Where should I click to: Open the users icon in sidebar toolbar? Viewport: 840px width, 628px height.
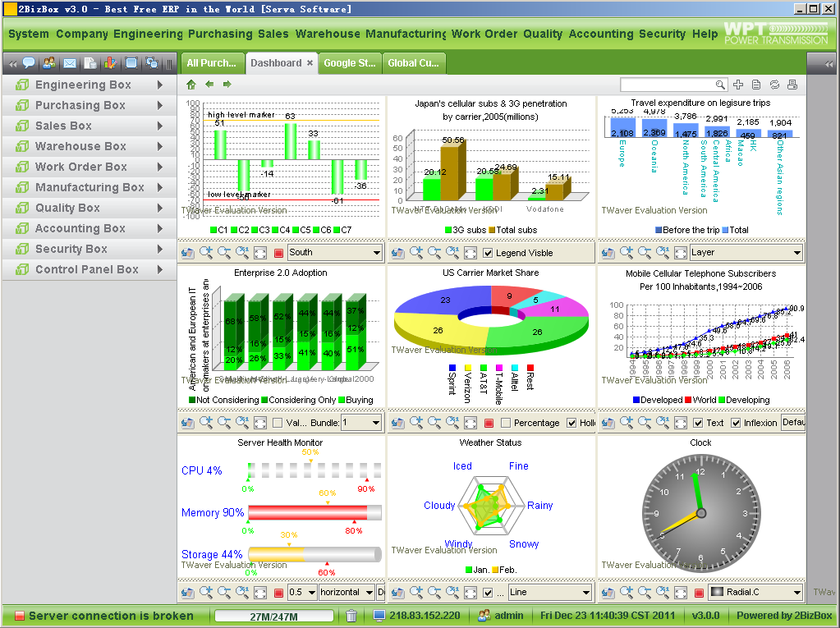tap(48, 63)
